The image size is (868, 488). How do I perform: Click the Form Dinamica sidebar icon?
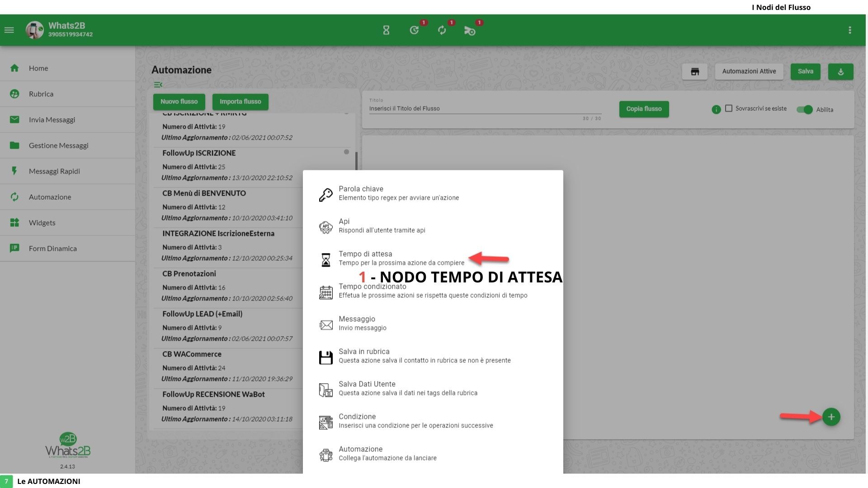[14, 249]
